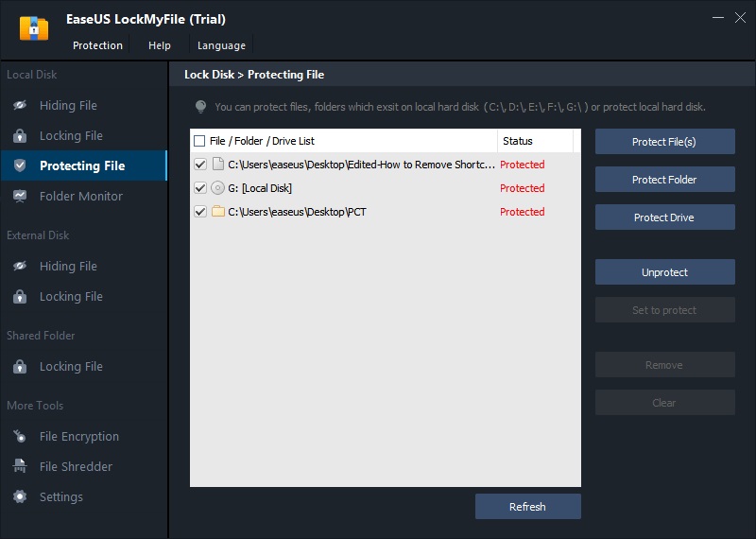Close the LockMyFile window
The image size is (756, 539).
740,18
